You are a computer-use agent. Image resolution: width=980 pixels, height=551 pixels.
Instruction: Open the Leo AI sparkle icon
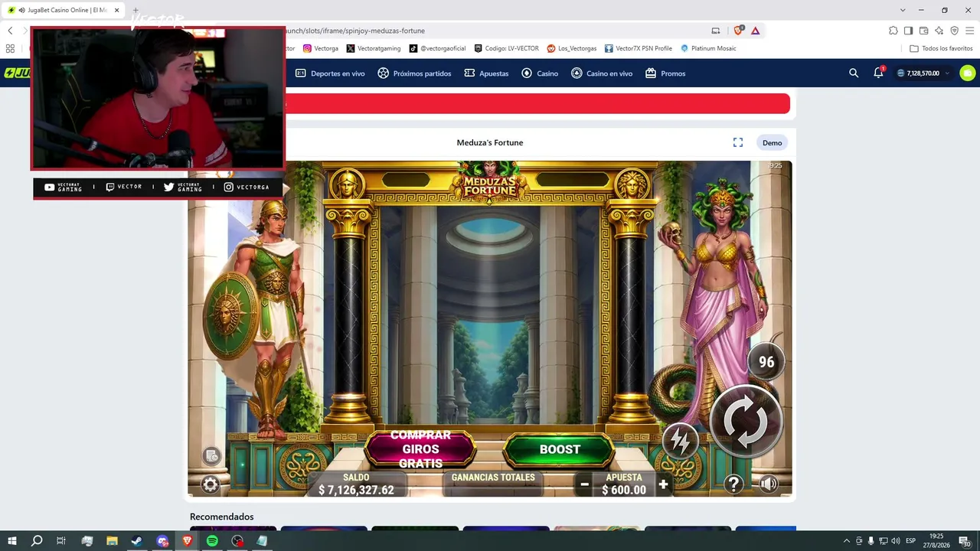[939, 31]
